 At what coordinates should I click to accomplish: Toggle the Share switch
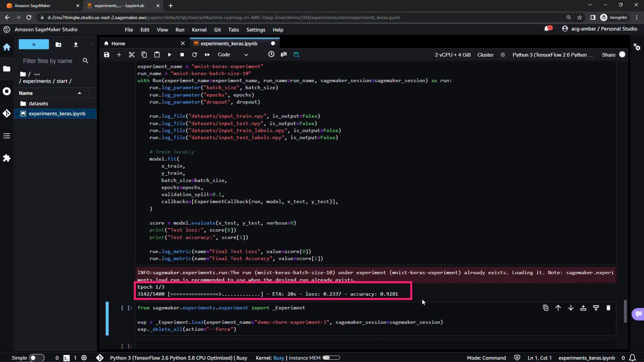[622, 55]
